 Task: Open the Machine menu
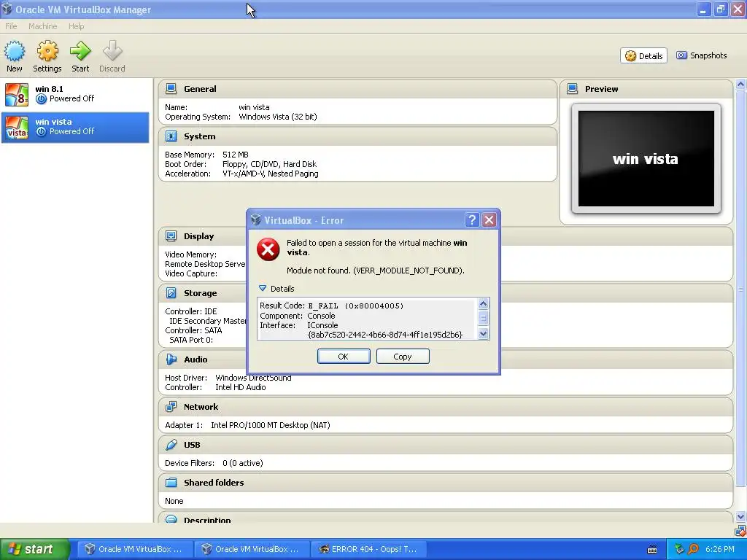42,26
